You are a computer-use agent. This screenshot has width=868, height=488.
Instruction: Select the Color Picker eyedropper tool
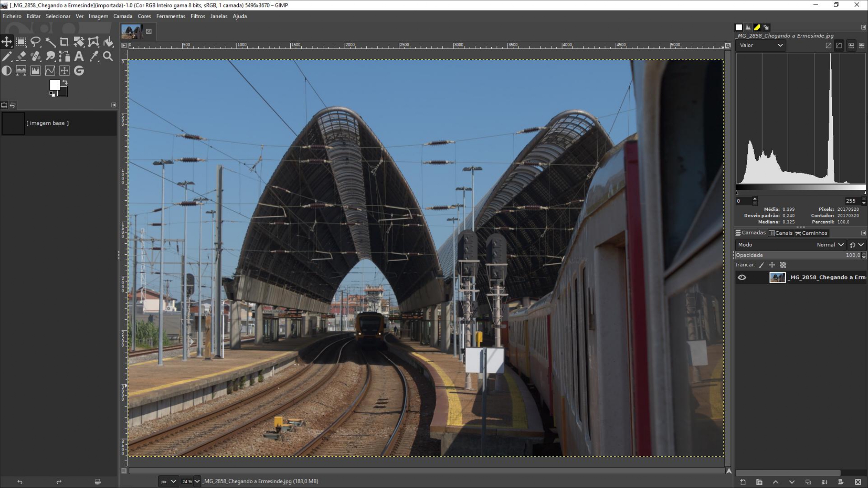pyautogui.click(x=93, y=56)
